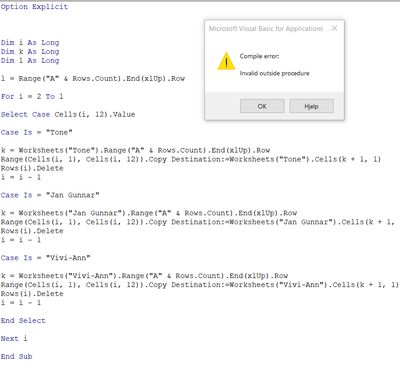Image resolution: width=400 pixels, height=378 pixels.
Task: Click the line assigning l from Rows.Count
Action: [93, 79]
